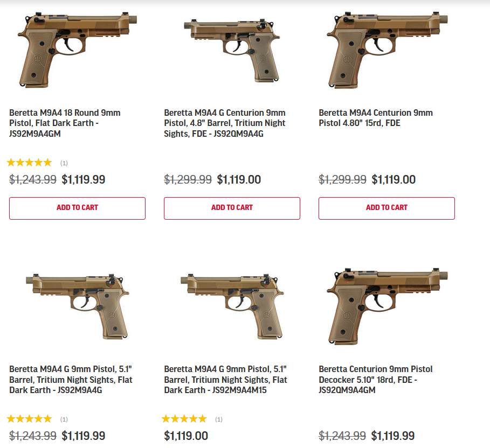The width and height of the screenshot is (490, 448).
Task: Open M9A4 G Centurion Tritium pistol image
Action: [232, 50]
